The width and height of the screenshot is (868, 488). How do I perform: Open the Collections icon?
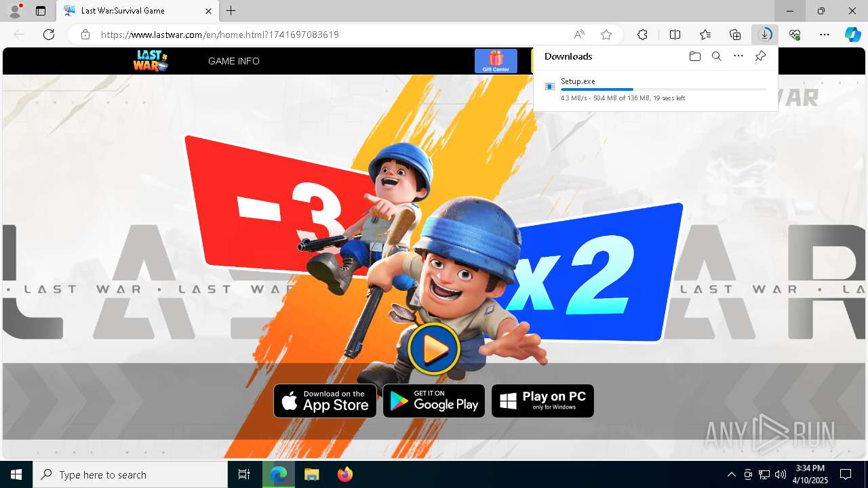point(735,35)
